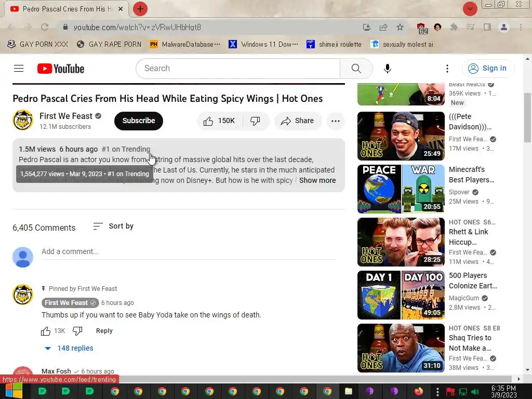Open the red tab search dropdown arrow
The image size is (532, 399).
tap(470, 9)
